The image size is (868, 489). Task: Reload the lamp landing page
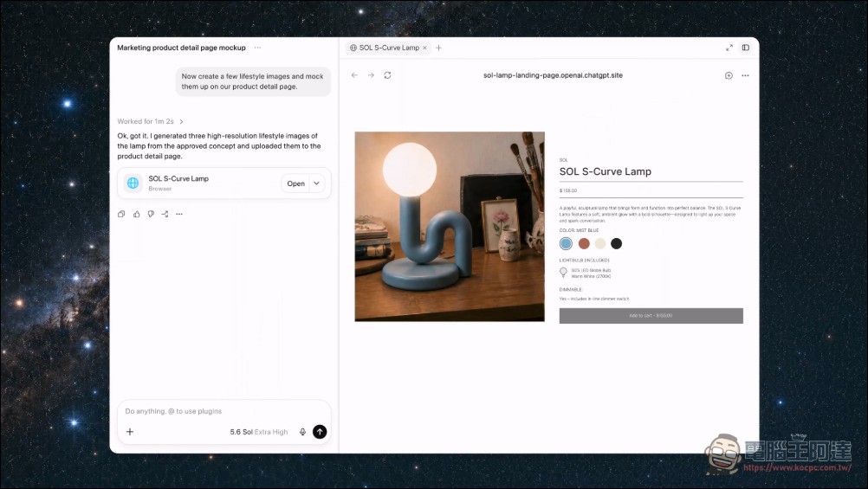pyautogui.click(x=387, y=75)
